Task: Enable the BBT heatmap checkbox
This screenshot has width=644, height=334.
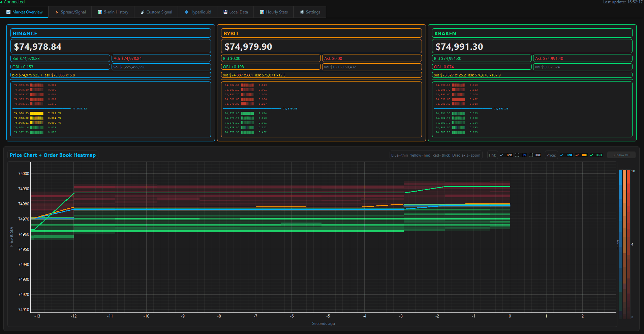Action: [517, 155]
